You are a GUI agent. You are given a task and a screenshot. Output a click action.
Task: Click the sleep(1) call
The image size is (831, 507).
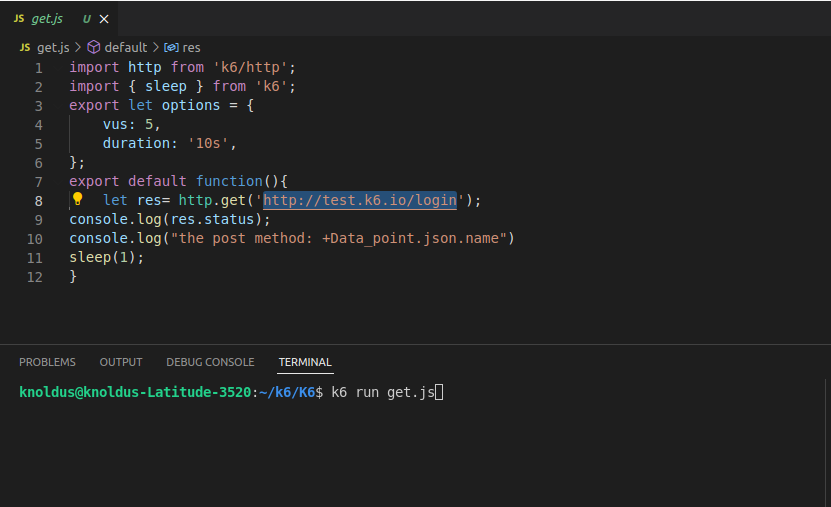[107, 257]
